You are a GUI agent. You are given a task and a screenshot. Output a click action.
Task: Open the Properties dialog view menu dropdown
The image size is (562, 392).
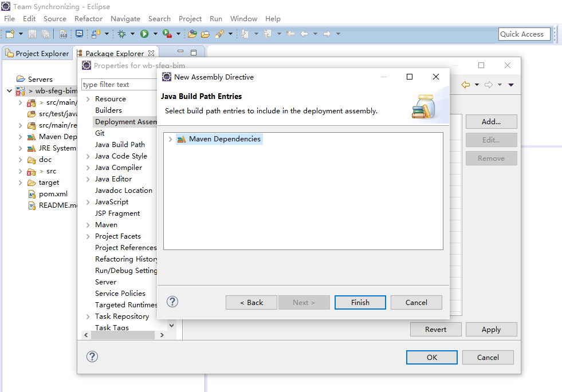tap(511, 85)
